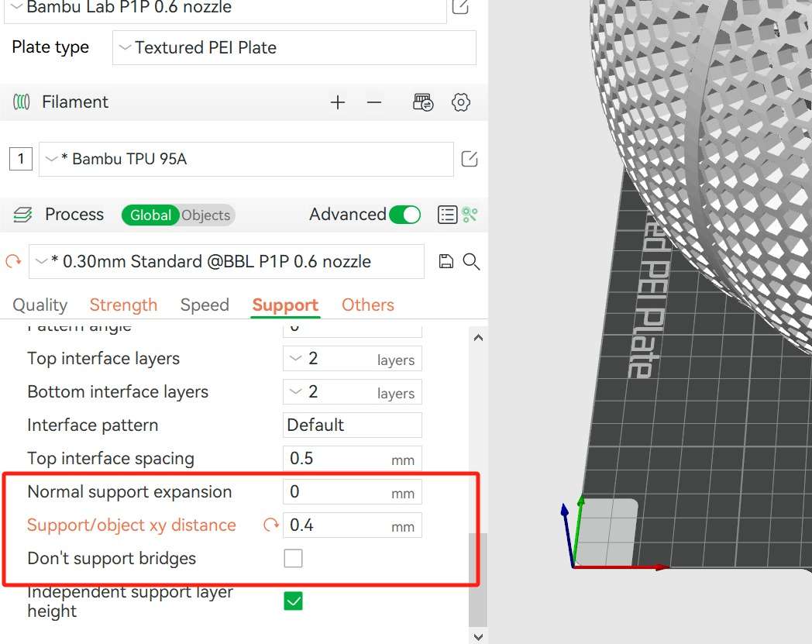The image size is (812, 644).
Task: Select Global process mode
Action: point(150,215)
